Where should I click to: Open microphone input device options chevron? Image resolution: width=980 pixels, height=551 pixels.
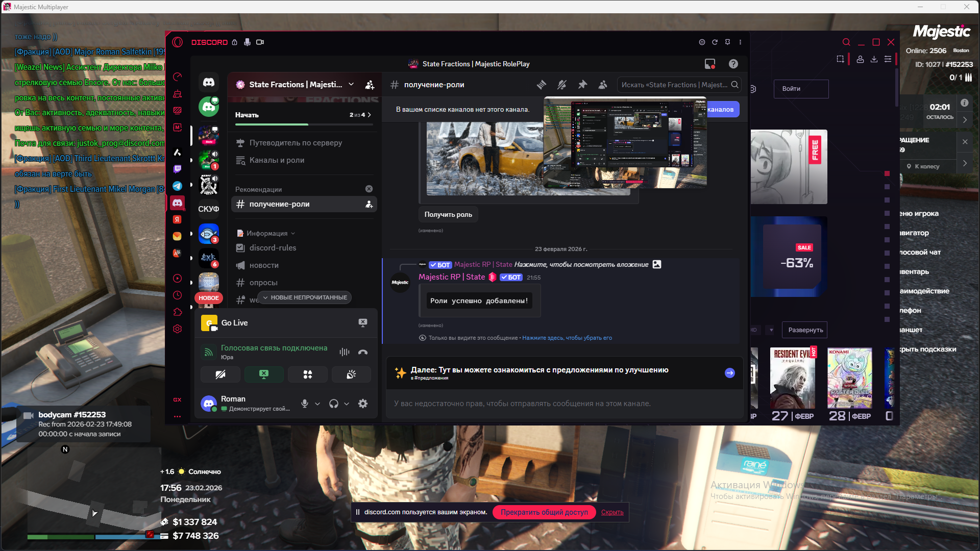[317, 404]
